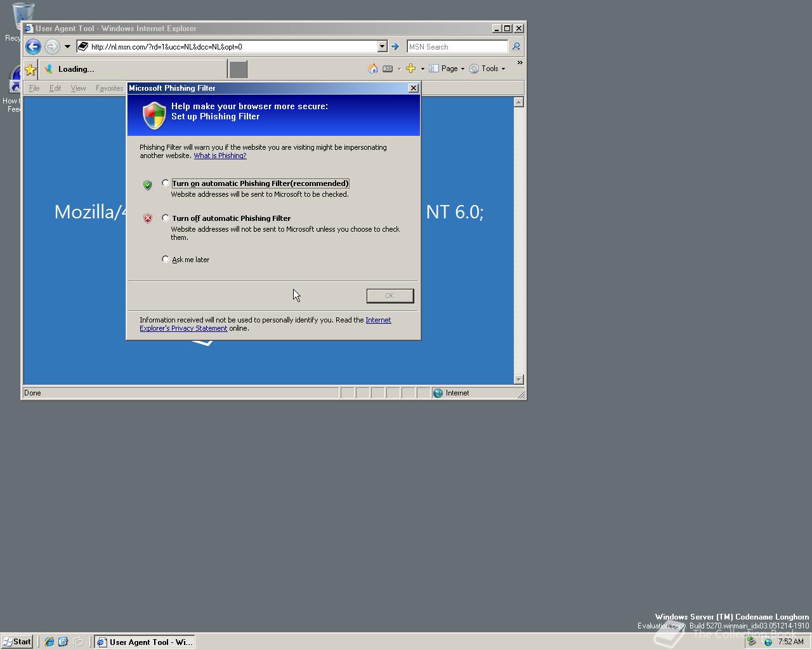812x650 pixels.
Task: Click the vertical scrollbar down arrow
Action: (518, 379)
